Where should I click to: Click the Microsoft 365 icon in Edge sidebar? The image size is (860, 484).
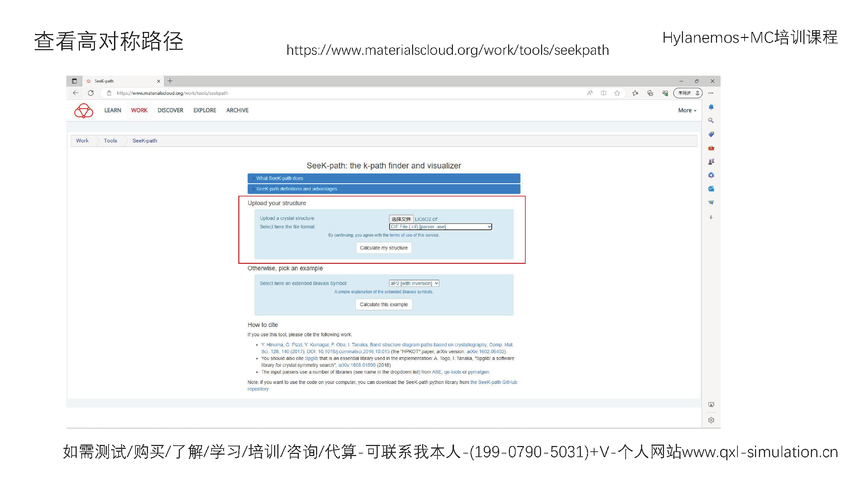(x=711, y=175)
